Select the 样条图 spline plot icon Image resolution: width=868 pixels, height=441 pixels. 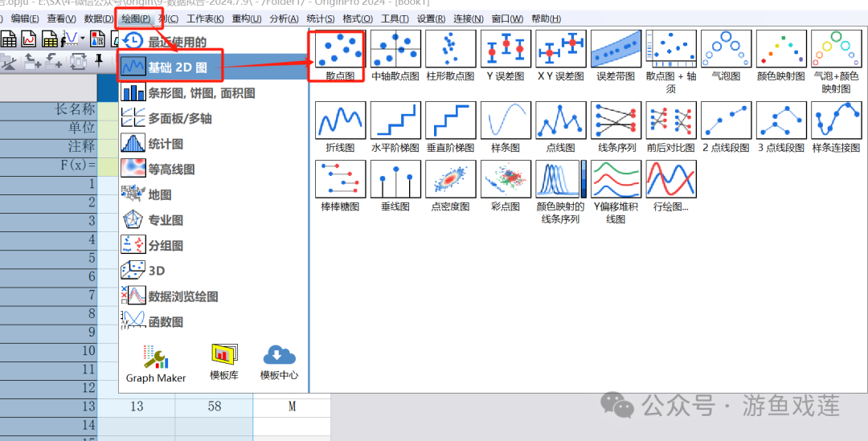click(x=506, y=120)
